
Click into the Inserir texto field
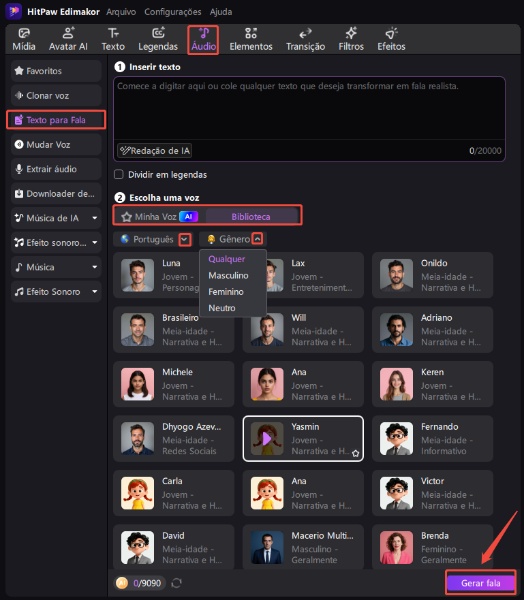309,109
